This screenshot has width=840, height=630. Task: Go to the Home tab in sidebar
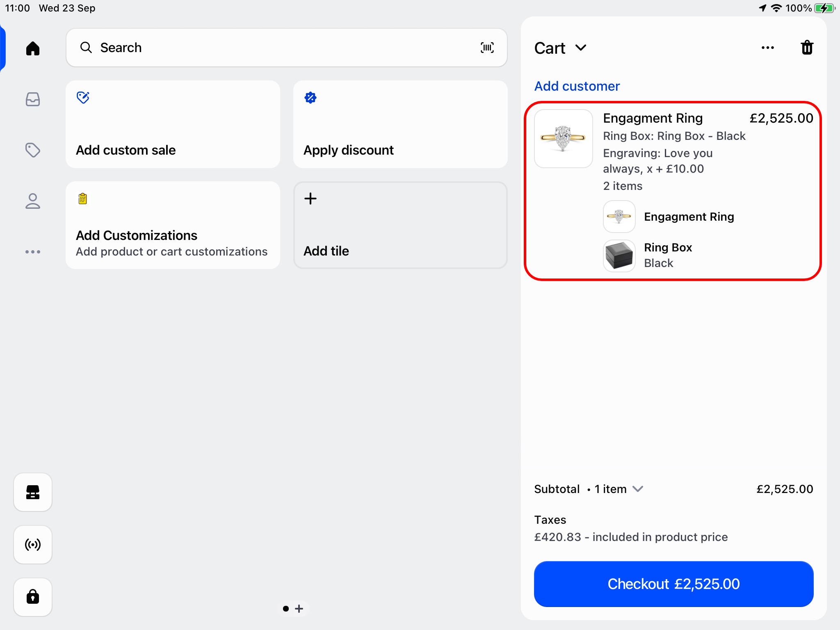tap(33, 48)
